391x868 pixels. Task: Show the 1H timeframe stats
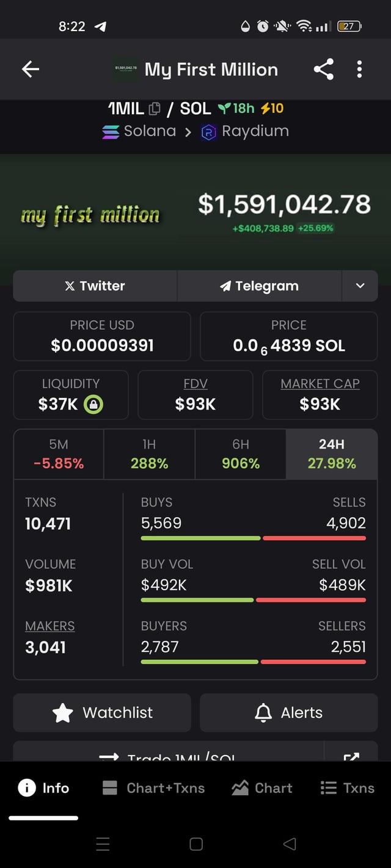pos(149,454)
